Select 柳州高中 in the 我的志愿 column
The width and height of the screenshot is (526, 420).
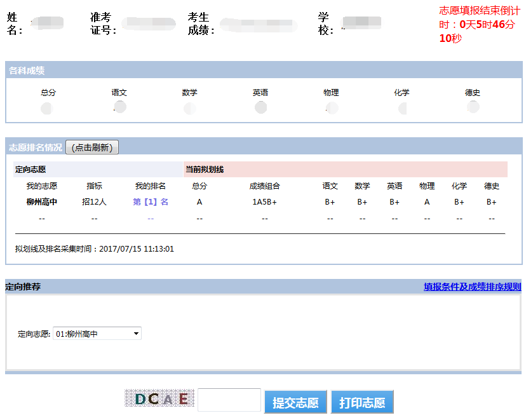pyautogui.click(x=42, y=202)
